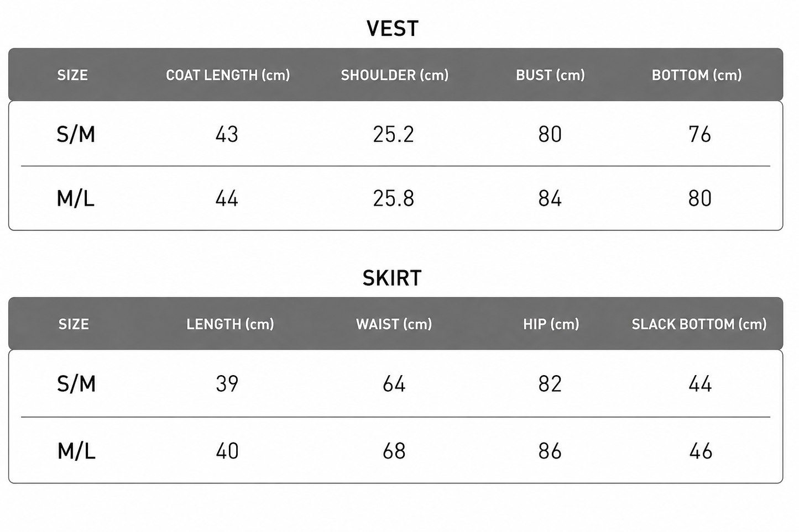This screenshot has width=799, height=532.
Task: Select the HIP (cm) column header
Action: pos(551,324)
